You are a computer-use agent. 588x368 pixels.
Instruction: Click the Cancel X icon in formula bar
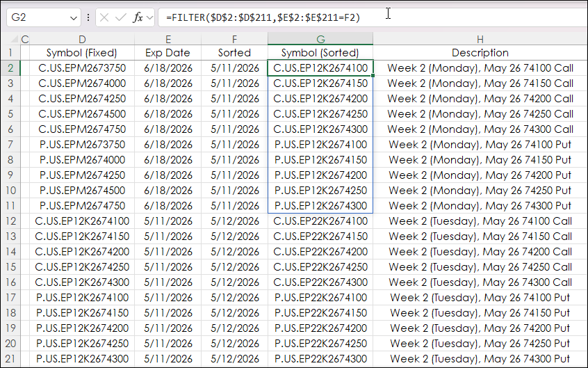(104, 17)
